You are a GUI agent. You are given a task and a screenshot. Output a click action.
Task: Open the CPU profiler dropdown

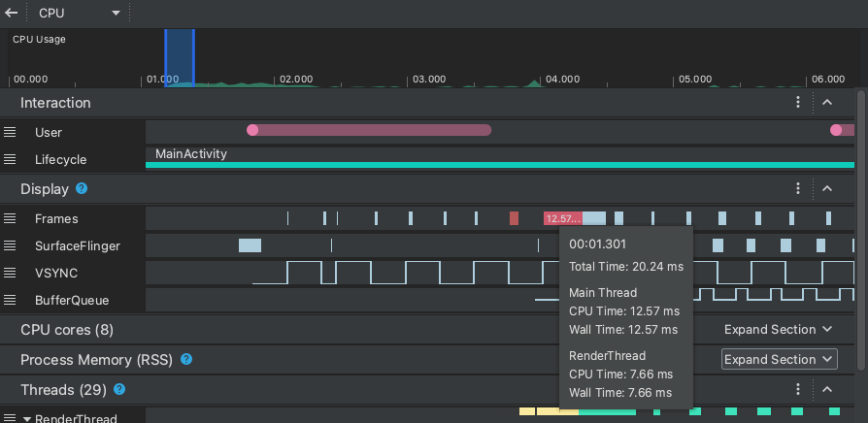pos(80,14)
